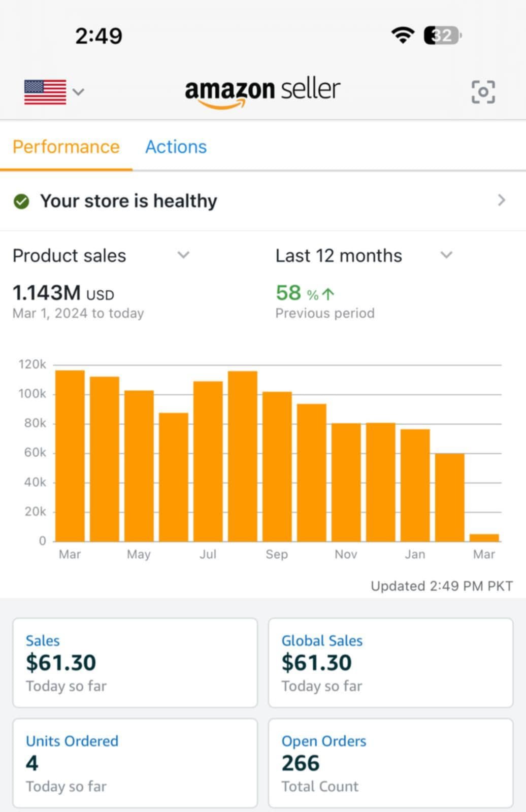Open the Global Sales card
526x812 pixels.
point(391,663)
